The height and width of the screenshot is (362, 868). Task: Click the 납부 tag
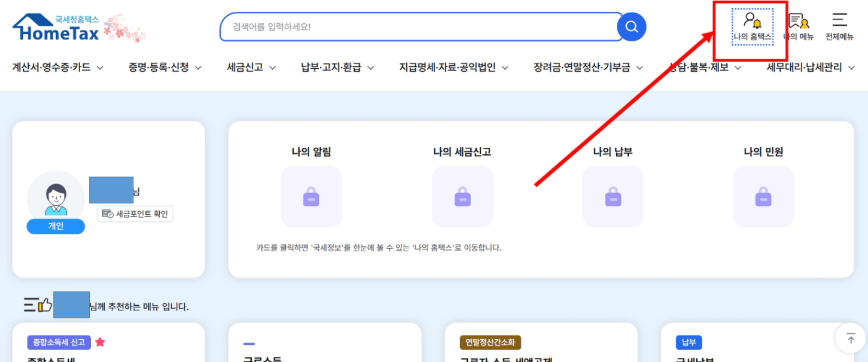[689, 342]
